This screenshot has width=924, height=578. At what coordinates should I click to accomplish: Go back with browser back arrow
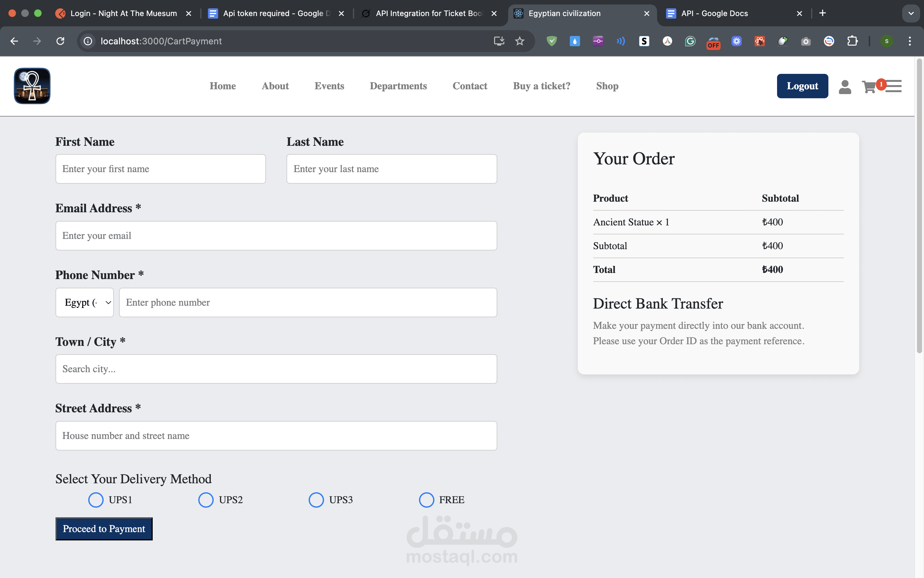click(x=14, y=41)
